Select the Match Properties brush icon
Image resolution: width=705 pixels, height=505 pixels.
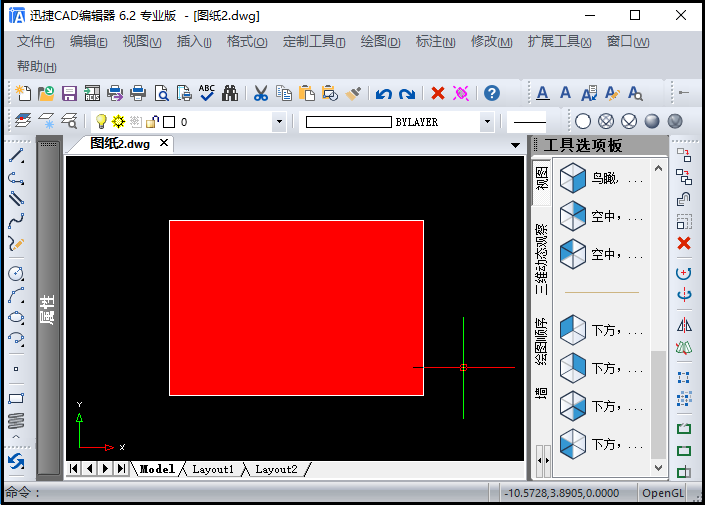[x=353, y=93]
